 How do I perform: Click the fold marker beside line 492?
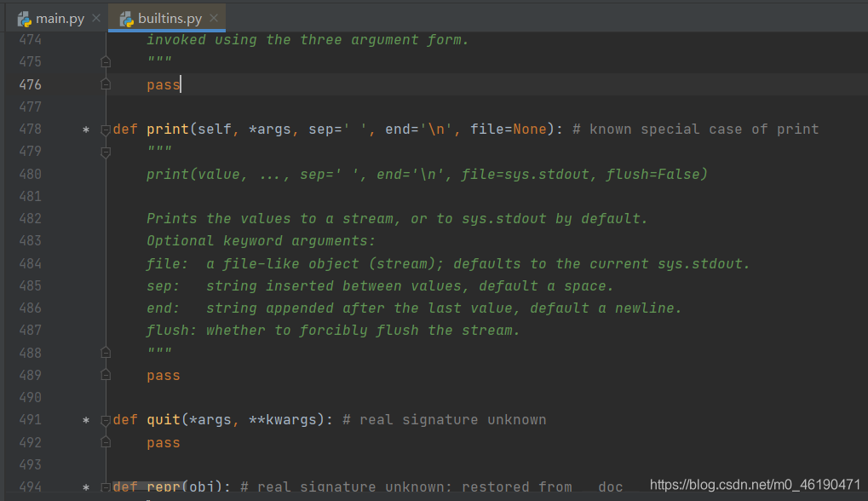(105, 442)
